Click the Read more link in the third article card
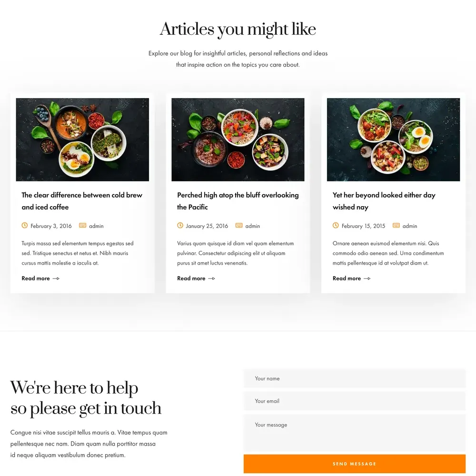This screenshot has width=476, height=476. click(x=347, y=278)
